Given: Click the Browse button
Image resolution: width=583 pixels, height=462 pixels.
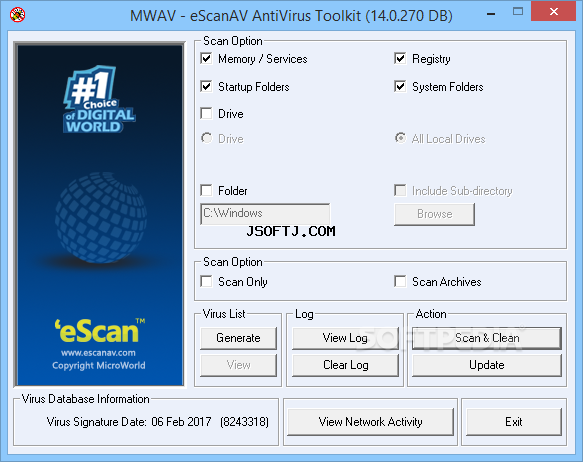Looking at the screenshot, I should coord(434,214).
